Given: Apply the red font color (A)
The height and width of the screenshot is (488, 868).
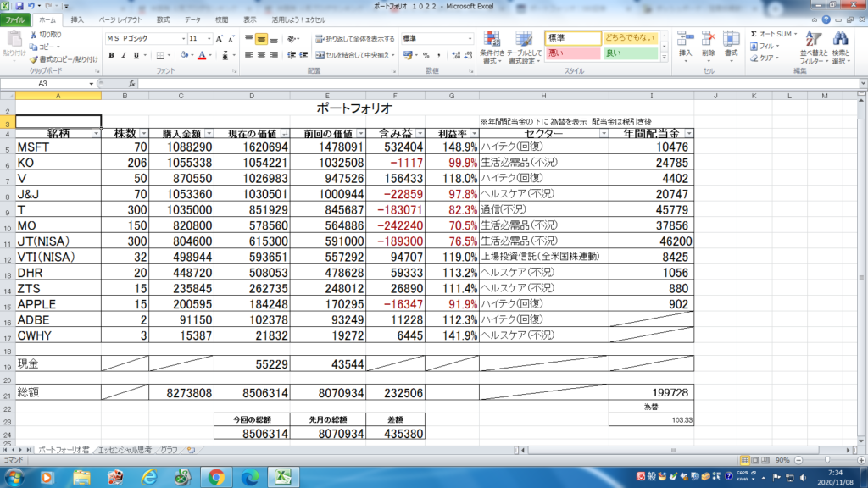Looking at the screenshot, I should click(x=202, y=55).
